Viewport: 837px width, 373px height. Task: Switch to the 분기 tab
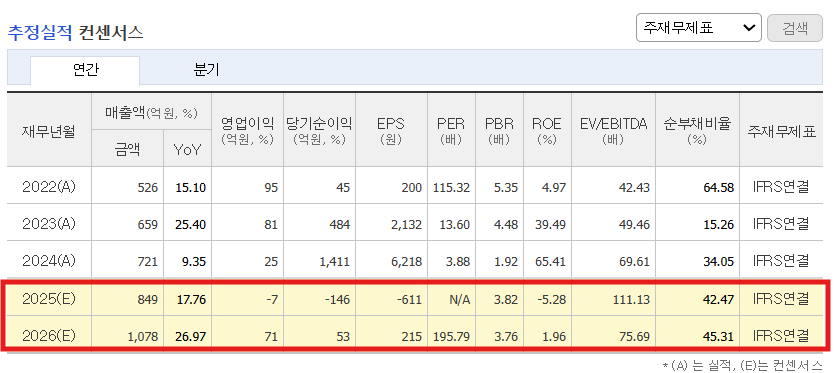click(207, 70)
